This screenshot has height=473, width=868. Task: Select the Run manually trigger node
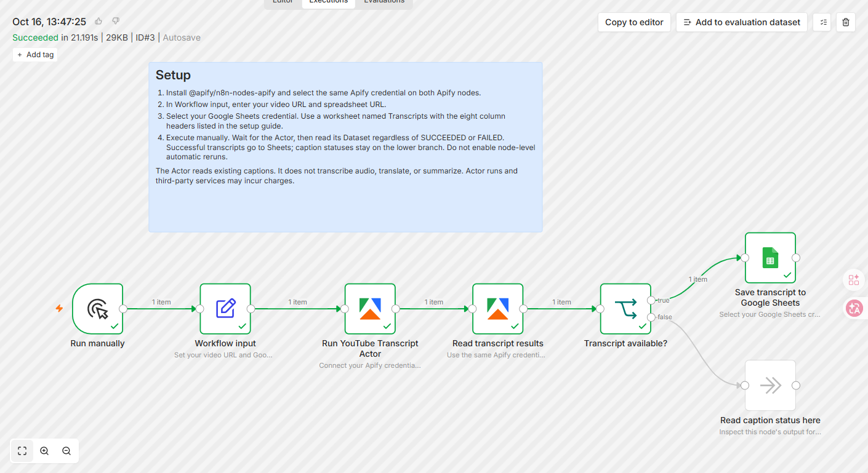point(98,309)
